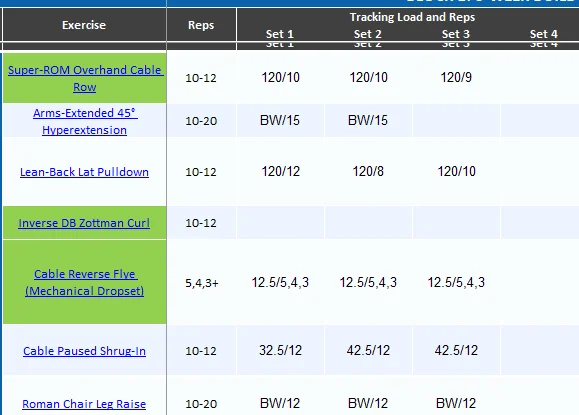Viewport: 579px width, 415px height.
Task: Select Cable Reverse Flye reps cell 5,4,3+
Action: (201, 282)
